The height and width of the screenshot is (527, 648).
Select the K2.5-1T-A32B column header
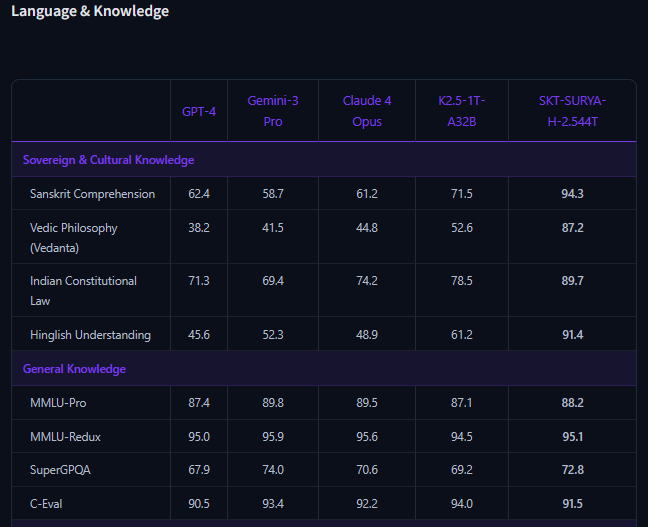point(462,111)
